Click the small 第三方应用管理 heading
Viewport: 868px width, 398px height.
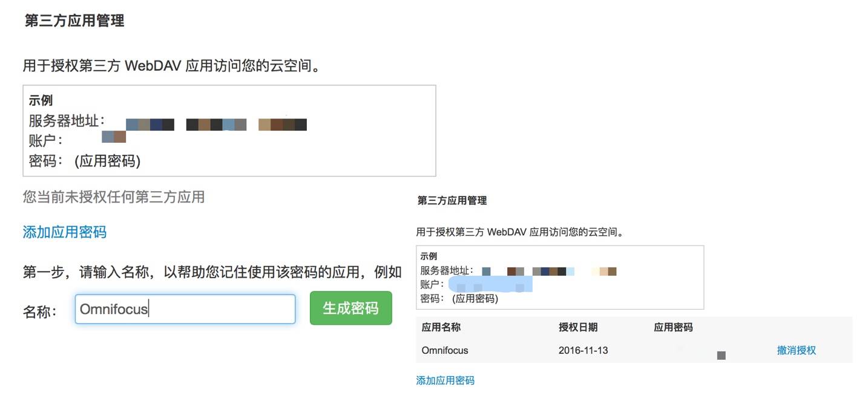[x=452, y=200]
